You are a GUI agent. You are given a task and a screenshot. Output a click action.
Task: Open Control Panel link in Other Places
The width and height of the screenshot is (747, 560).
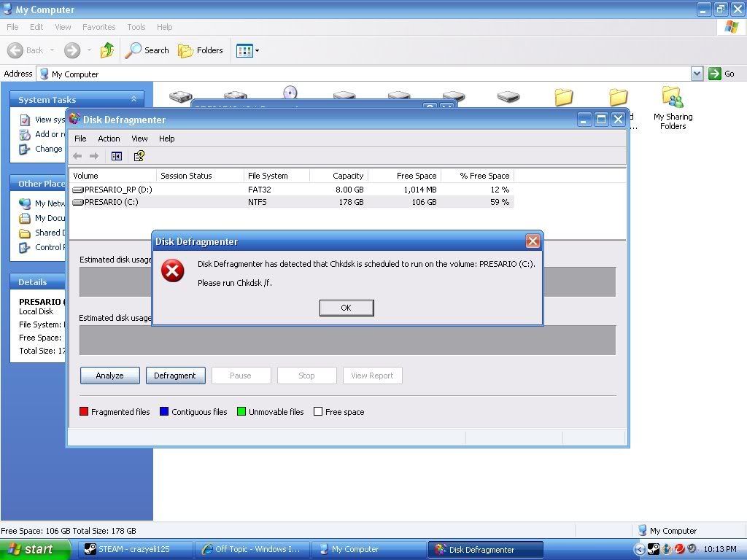[x=50, y=247]
